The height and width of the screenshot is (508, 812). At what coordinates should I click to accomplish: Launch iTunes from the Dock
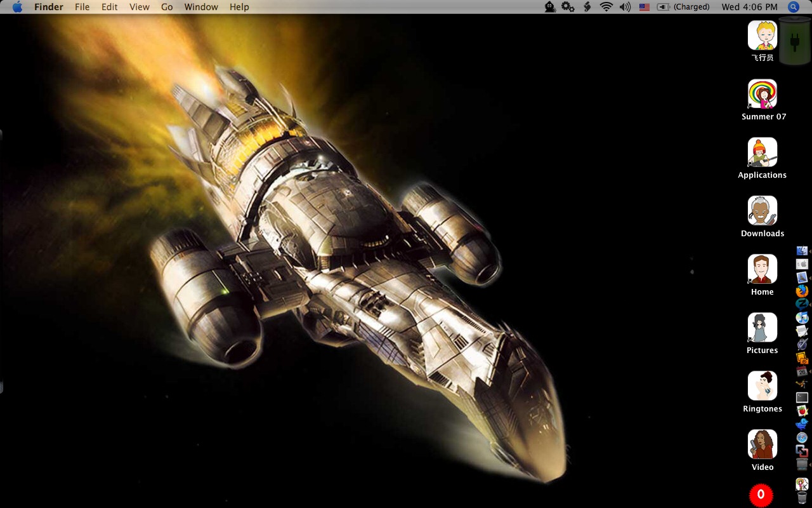802,317
